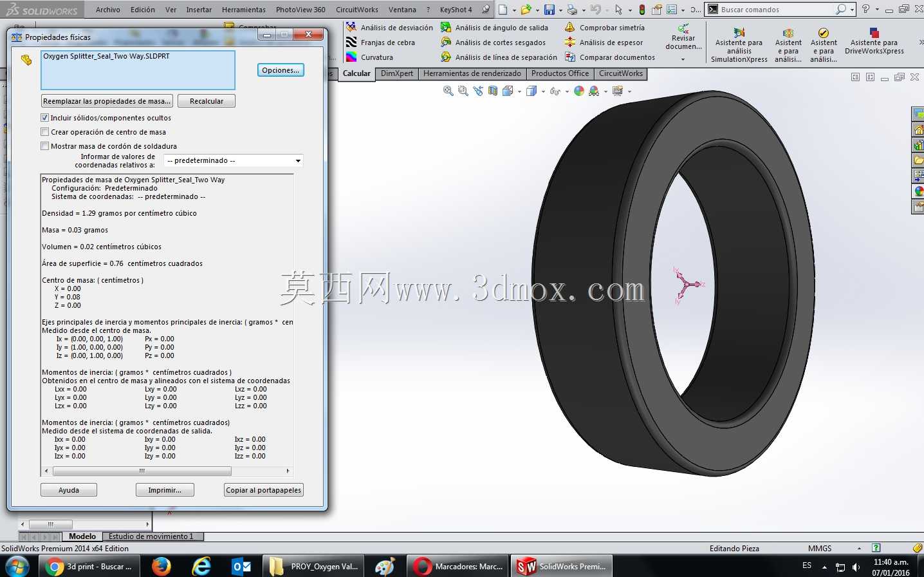Click the New document icon

click(x=503, y=10)
